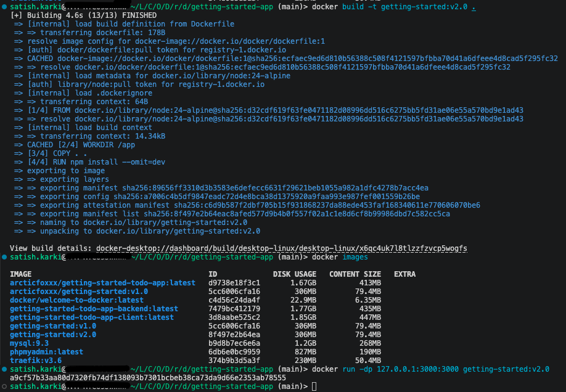The image size is (566, 392).
Task: Click the 50.4MB content size value
Action: (x=368, y=361)
